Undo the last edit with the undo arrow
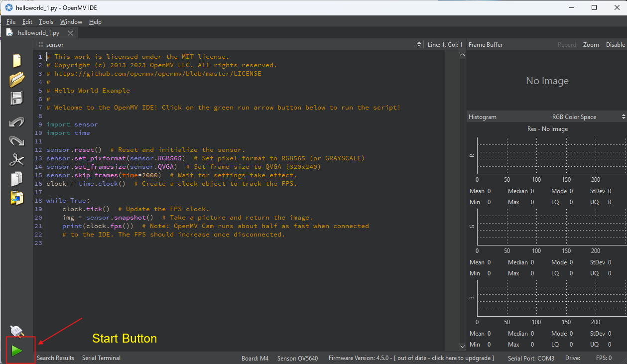This screenshot has height=364, width=627. coord(17,122)
